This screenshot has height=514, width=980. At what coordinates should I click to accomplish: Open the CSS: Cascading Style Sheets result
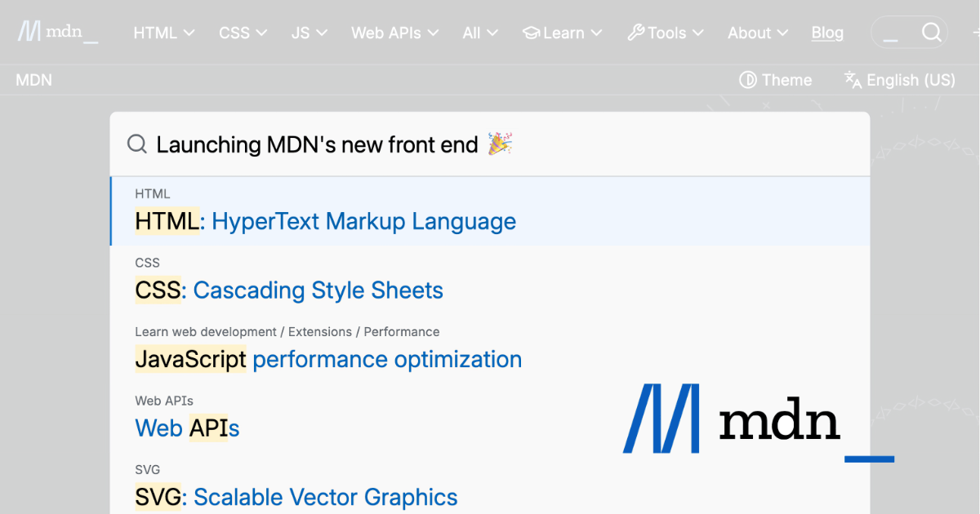[288, 290]
